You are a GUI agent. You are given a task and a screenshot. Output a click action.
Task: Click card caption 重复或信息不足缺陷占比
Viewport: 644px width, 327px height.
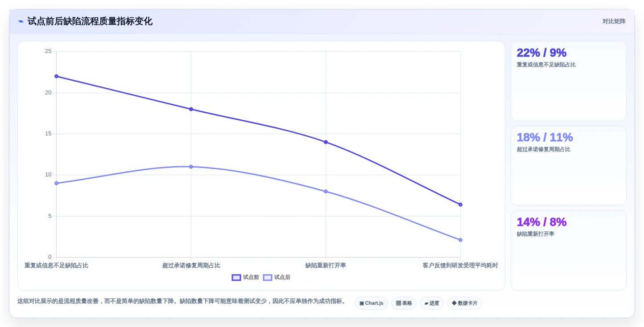tap(546, 65)
